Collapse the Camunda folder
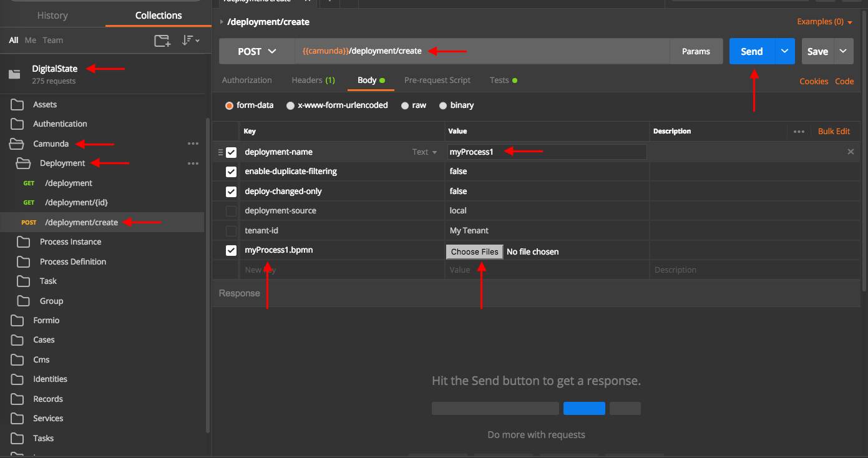 (16, 144)
